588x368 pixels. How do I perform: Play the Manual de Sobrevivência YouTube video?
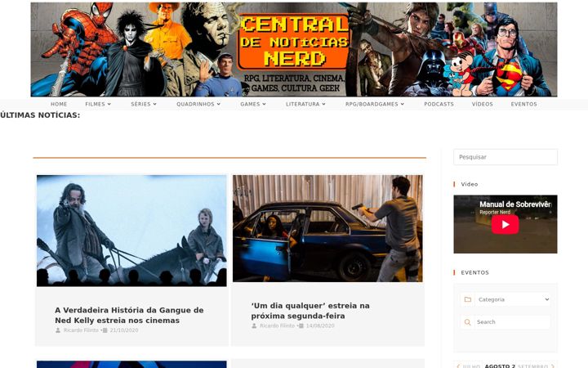(x=506, y=225)
